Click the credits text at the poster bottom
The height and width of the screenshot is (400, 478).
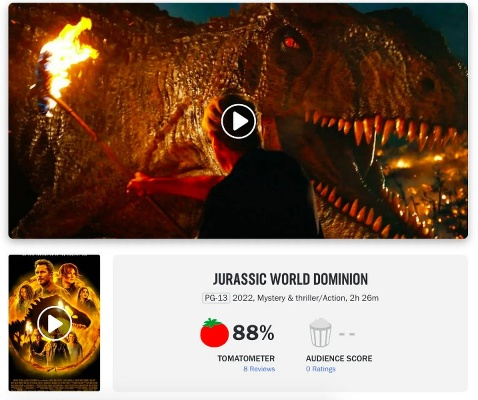[x=54, y=383]
